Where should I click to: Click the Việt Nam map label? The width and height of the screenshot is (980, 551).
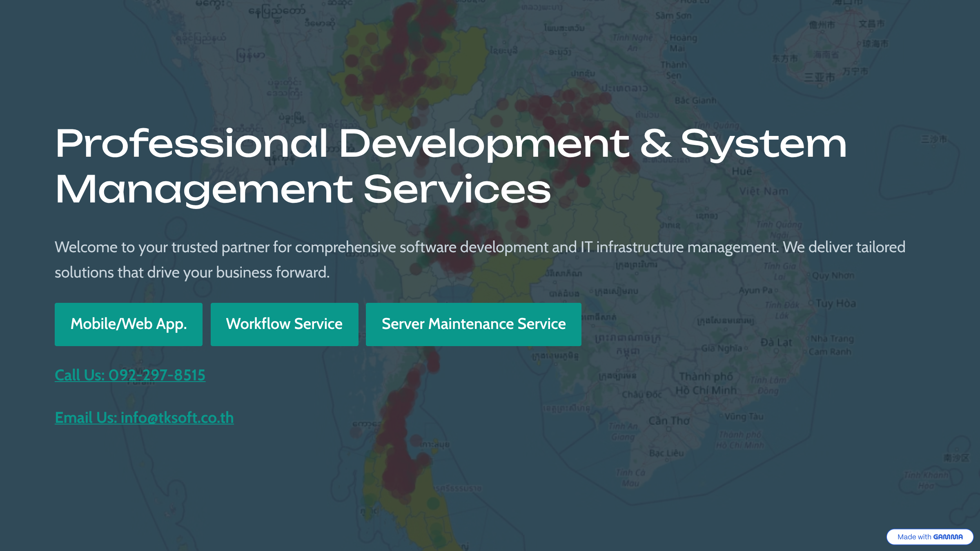pos(764,191)
